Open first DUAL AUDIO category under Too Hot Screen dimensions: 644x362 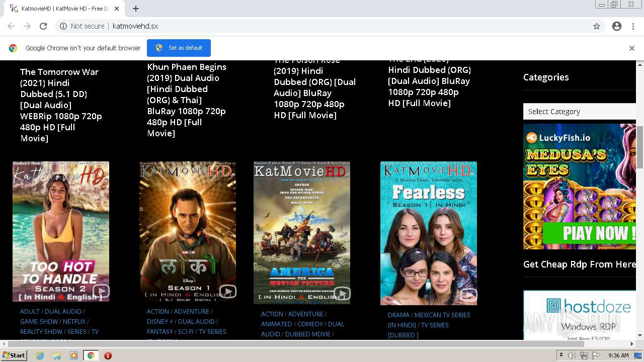coord(63,312)
